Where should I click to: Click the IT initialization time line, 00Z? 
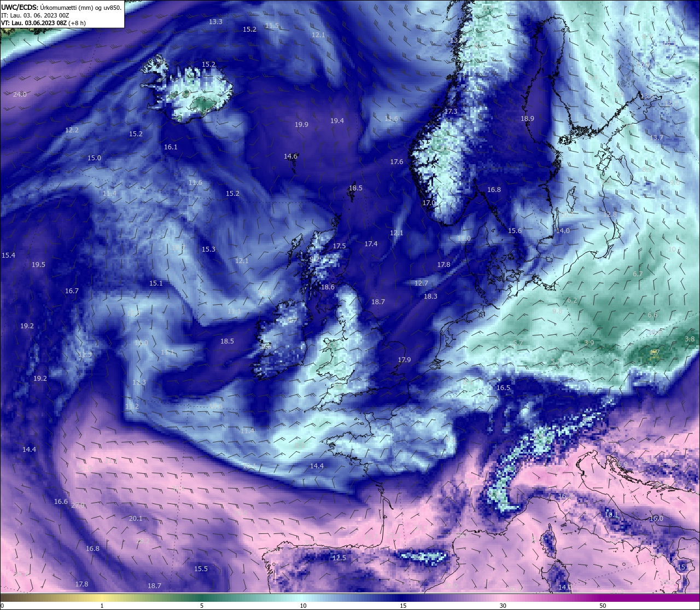point(35,15)
